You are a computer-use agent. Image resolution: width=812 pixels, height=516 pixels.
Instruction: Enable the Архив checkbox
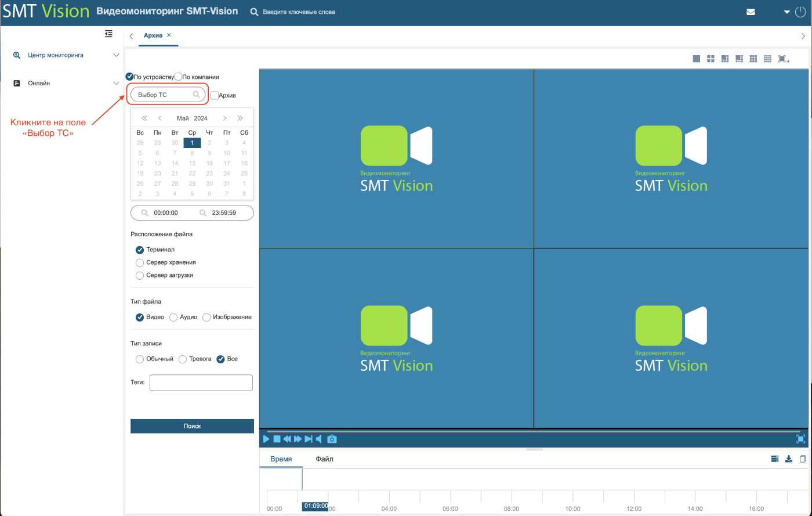coord(215,95)
